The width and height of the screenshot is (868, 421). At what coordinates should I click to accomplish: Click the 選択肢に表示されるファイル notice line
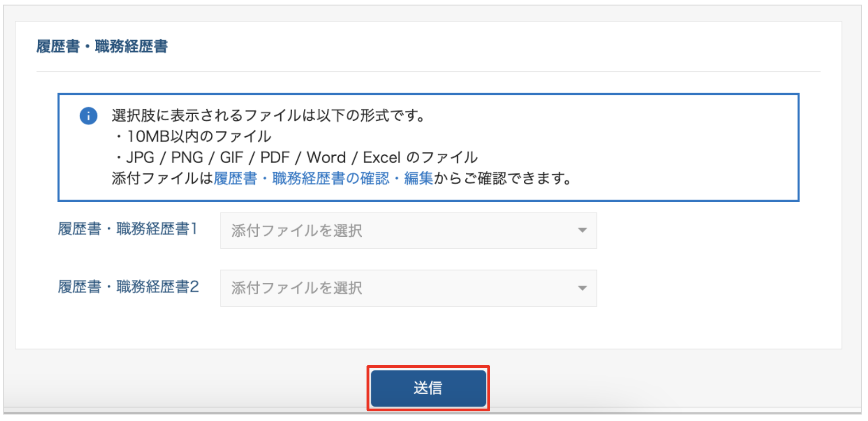click(269, 115)
